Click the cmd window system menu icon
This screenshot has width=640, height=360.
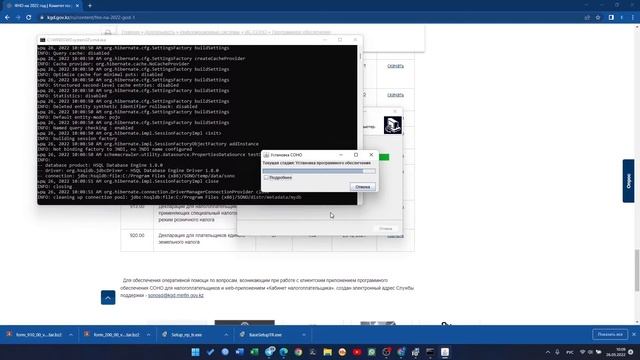point(42,40)
